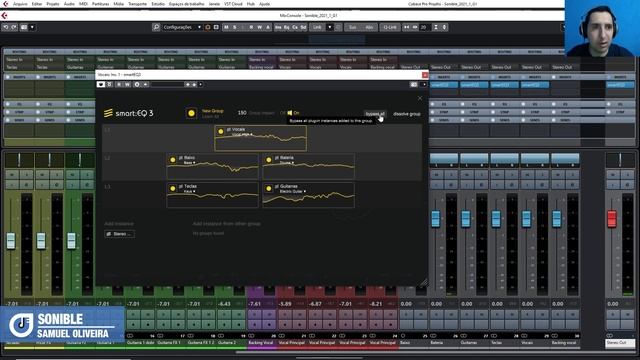640x360 pixels.
Task: Click the red Stereo Out fader handle
Action: click(x=611, y=219)
